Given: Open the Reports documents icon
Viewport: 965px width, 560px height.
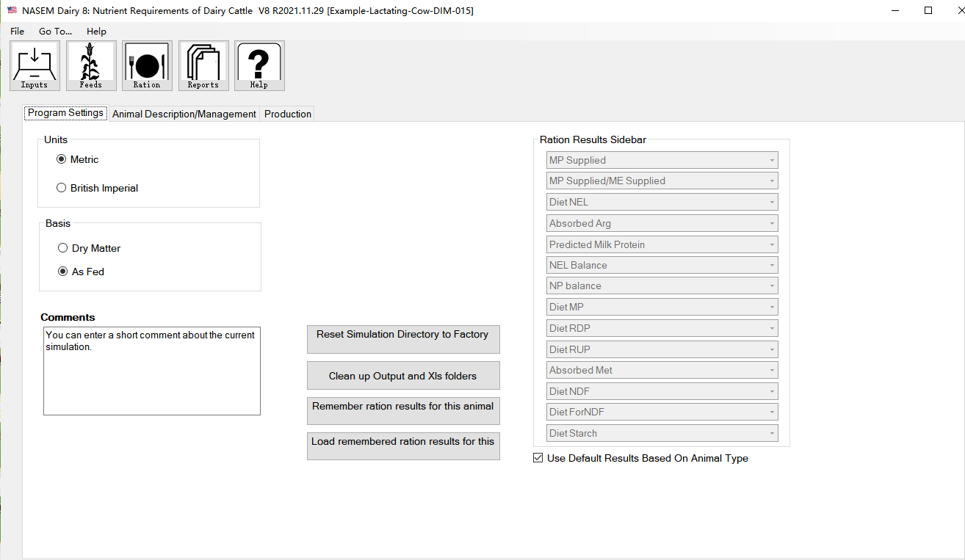Looking at the screenshot, I should coord(203,65).
